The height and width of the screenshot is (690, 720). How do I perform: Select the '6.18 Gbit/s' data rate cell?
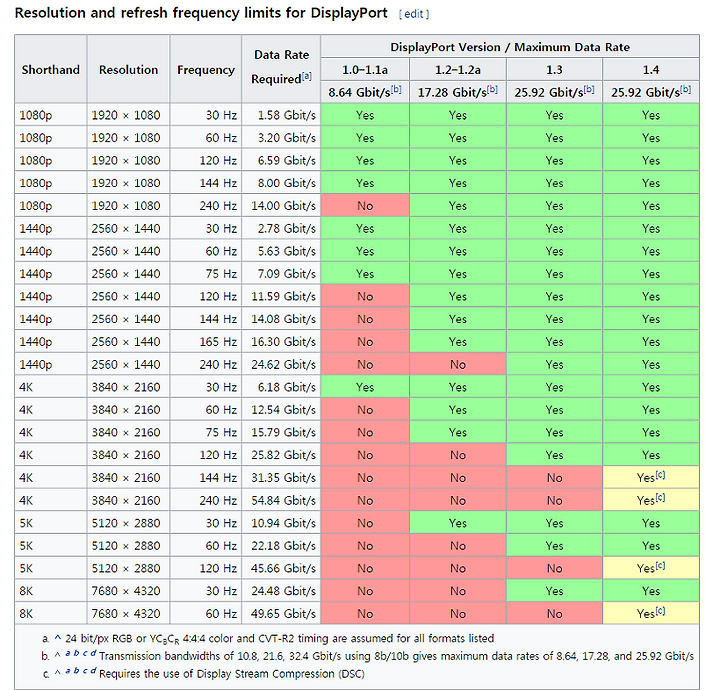pos(281,387)
